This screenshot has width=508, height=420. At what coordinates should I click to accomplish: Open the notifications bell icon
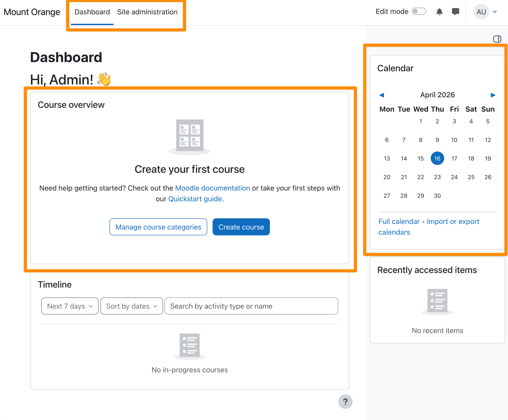click(439, 12)
